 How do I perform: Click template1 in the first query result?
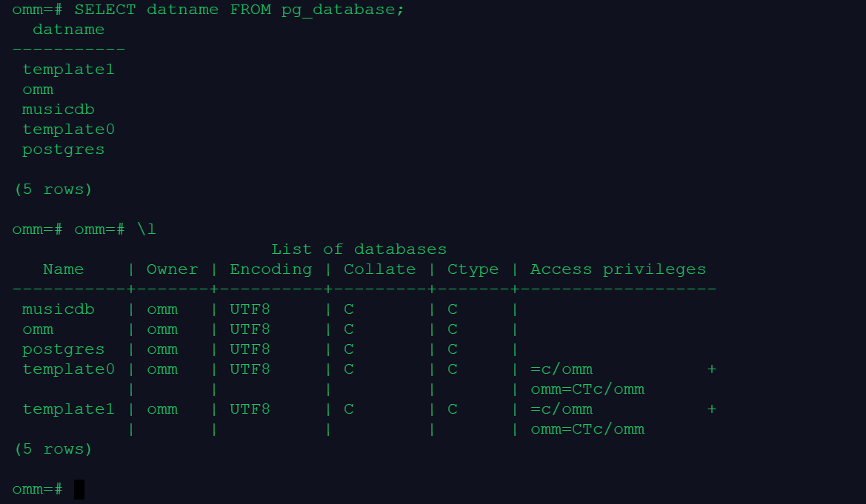tap(68, 70)
